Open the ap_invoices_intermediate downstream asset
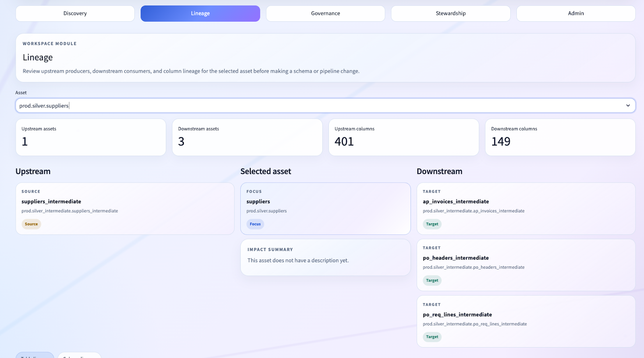Image resolution: width=644 pixels, height=358 pixels. click(x=456, y=202)
